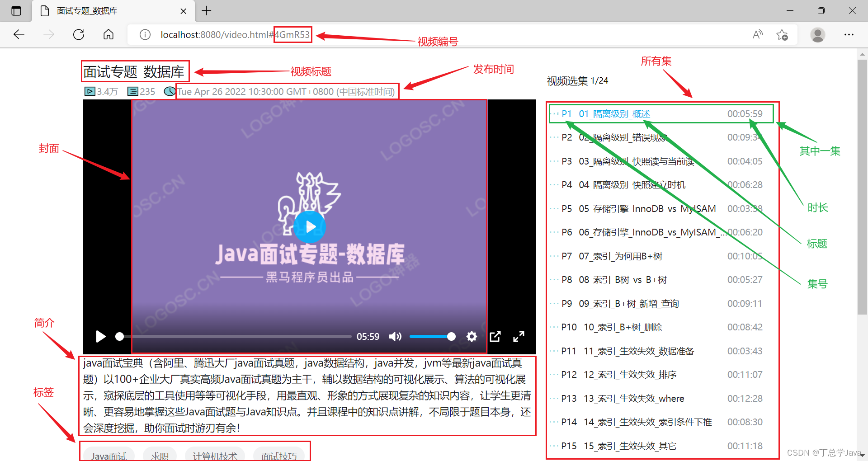Close the 面试专题_数据库 tab
The height and width of the screenshot is (461, 868).
(184, 11)
